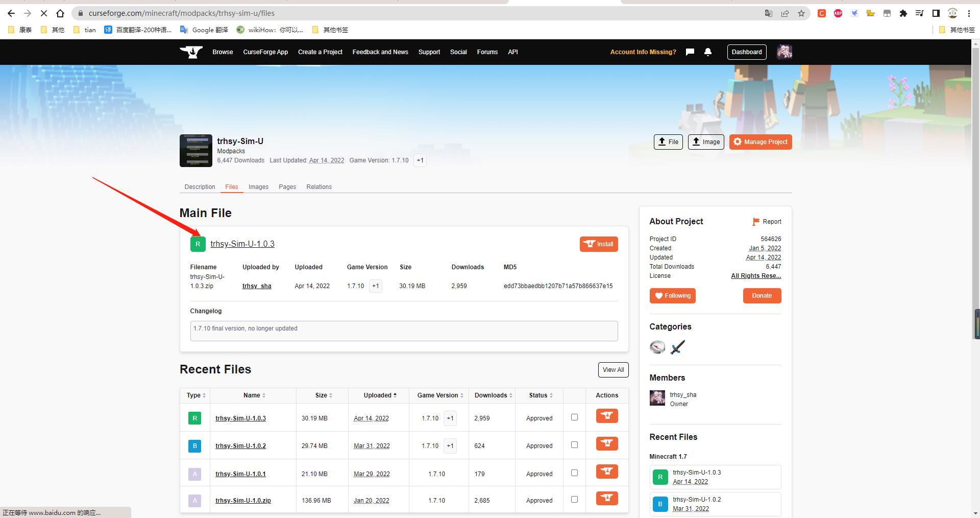This screenshot has width=980, height=518.
Task: Click View All recent files
Action: pos(613,370)
